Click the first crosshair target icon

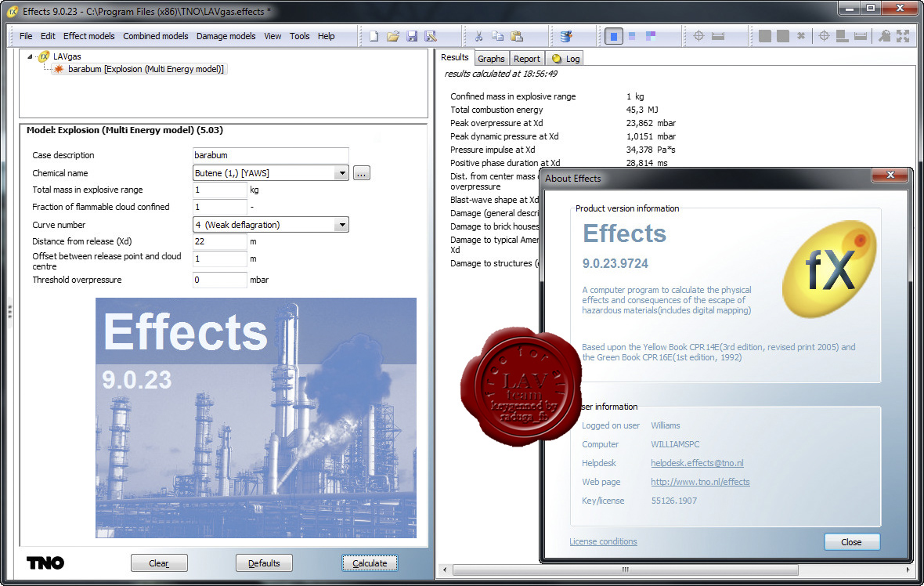coord(698,37)
